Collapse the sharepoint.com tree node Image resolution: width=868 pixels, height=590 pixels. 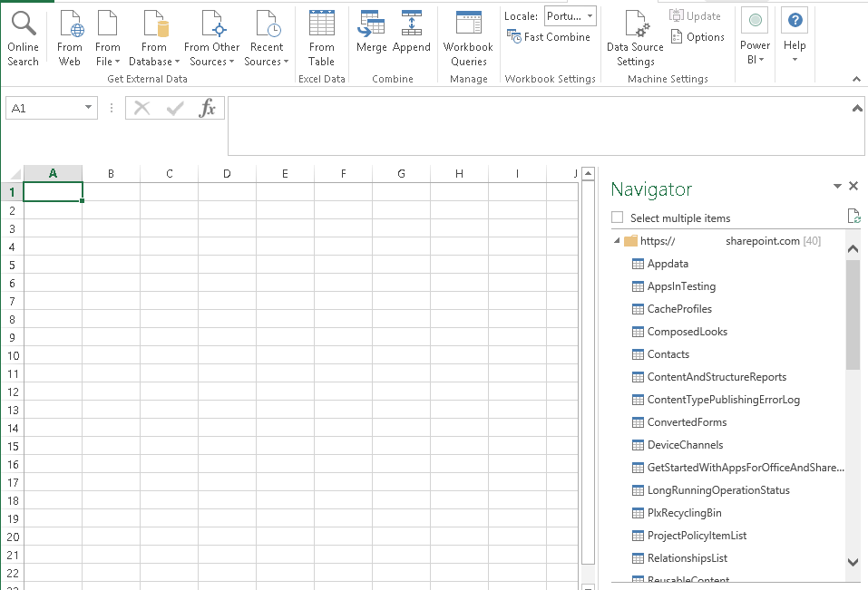pos(616,241)
